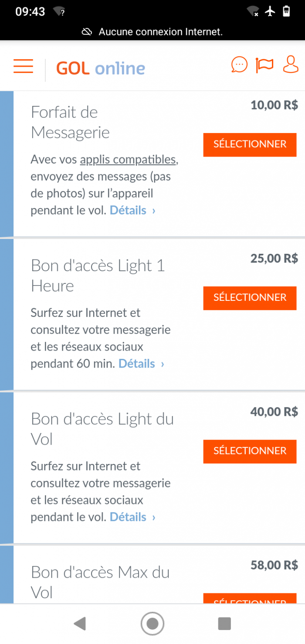Tap the Bon d'accès Max du Vol title
The image size is (305, 644).
(x=100, y=582)
